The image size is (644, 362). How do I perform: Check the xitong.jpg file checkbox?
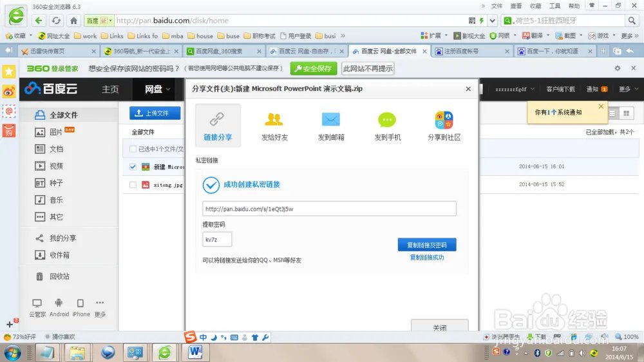click(133, 185)
